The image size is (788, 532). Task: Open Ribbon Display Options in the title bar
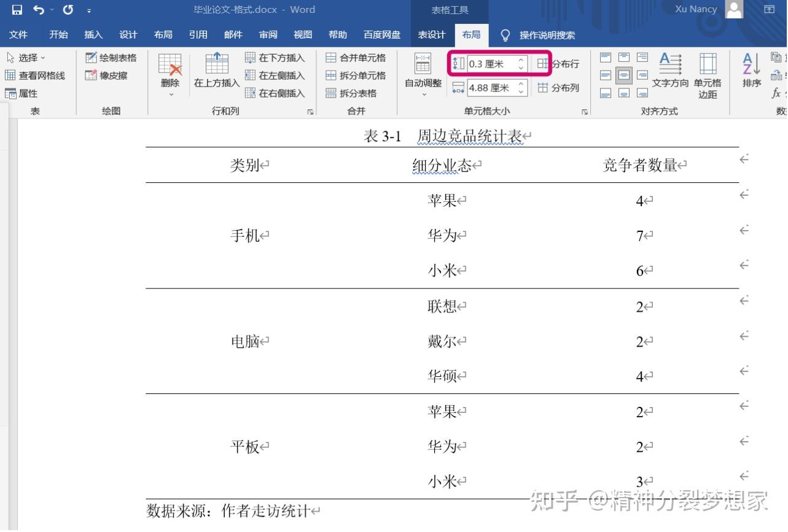[769, 10]
